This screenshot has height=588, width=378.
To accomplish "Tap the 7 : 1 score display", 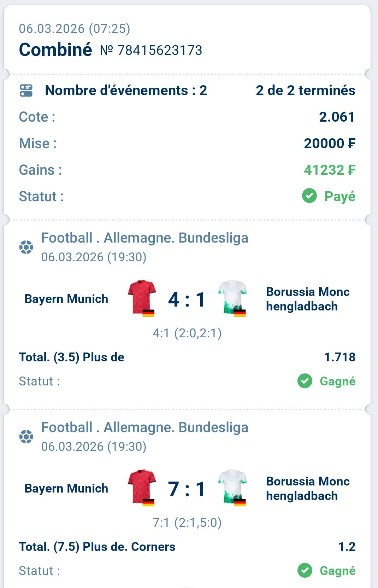I will (187, 489).
